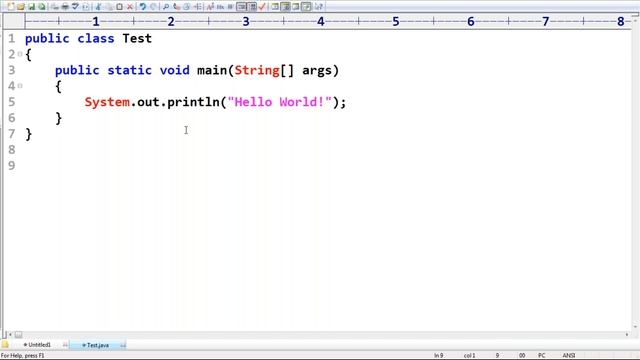The width and height of the screenshot is (640, 360).
Task: Click line number 1 in the gutter
Action: [x=11, y=38]
